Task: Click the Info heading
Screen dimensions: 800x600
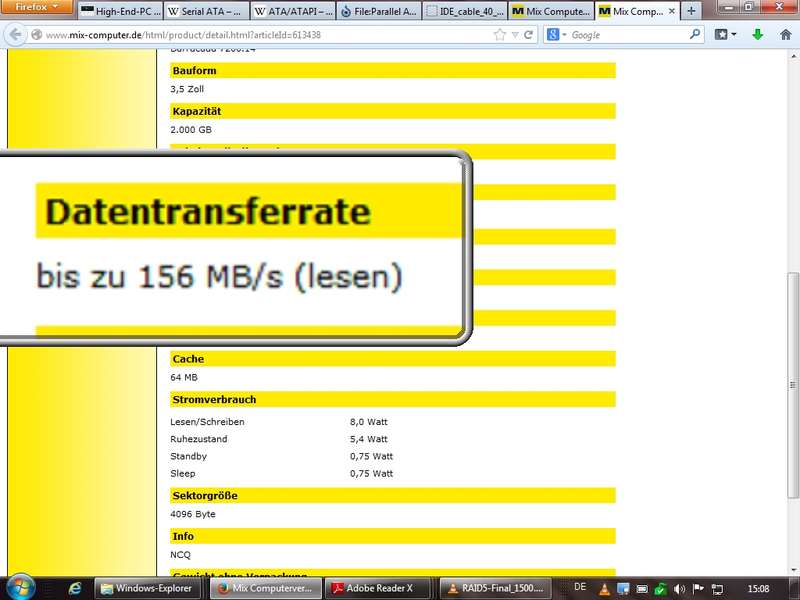Action: click(x=183, y=536)
